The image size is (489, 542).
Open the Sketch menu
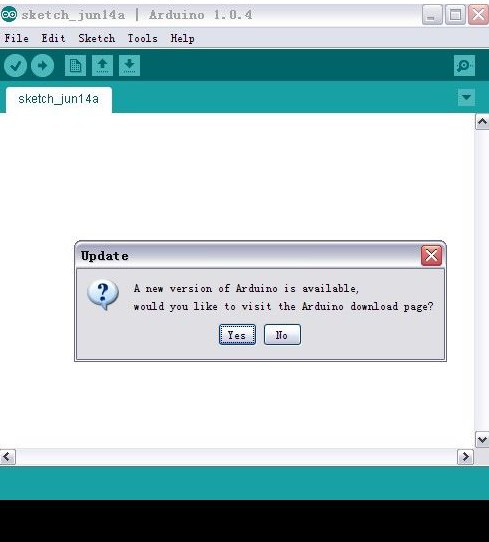point(96,38)
